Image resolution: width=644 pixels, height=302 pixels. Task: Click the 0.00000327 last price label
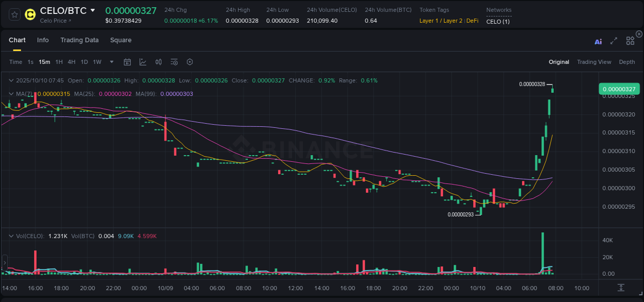[619, 89]
